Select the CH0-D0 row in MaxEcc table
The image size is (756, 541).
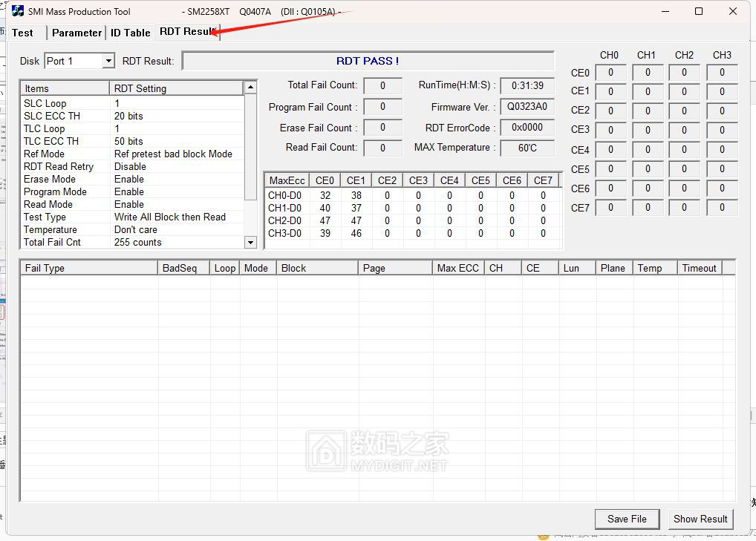(414, 196)
